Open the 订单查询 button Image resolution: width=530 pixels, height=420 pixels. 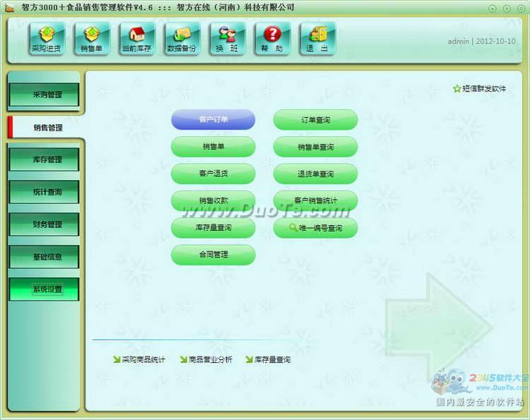[315, 120]
